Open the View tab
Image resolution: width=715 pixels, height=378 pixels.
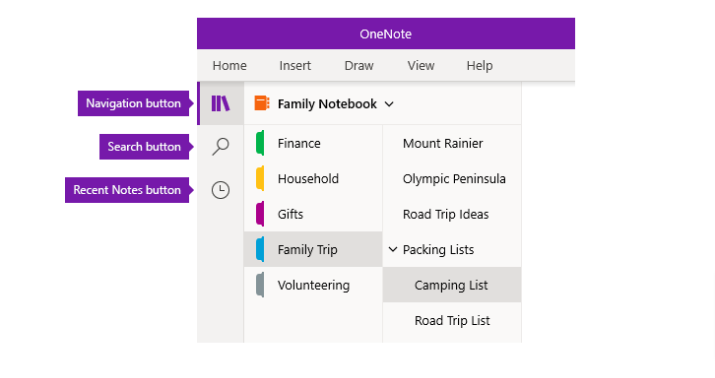(x=421, y=66)
